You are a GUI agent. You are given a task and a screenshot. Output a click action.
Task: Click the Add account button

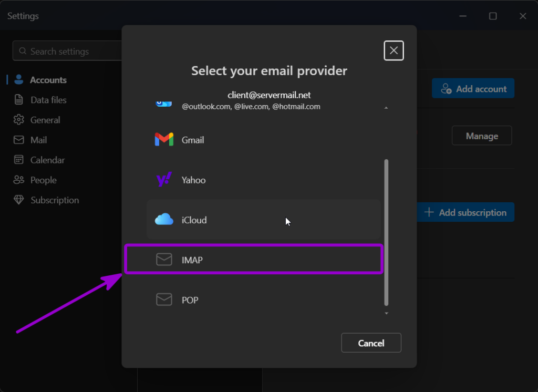473,89
